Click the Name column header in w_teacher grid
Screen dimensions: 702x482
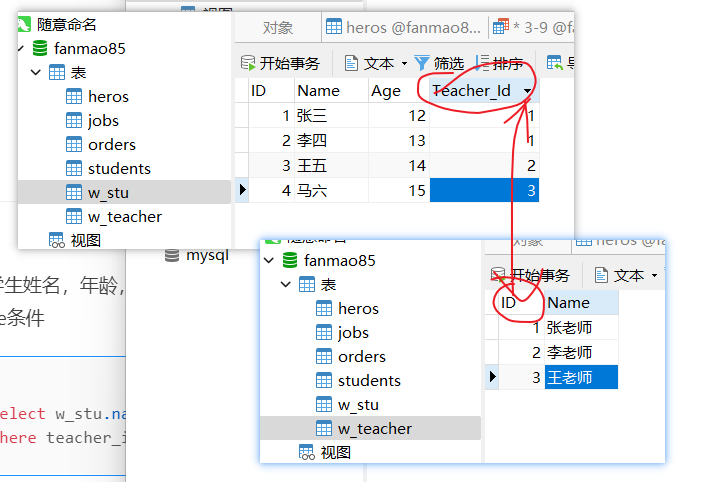tap(581, 303)
